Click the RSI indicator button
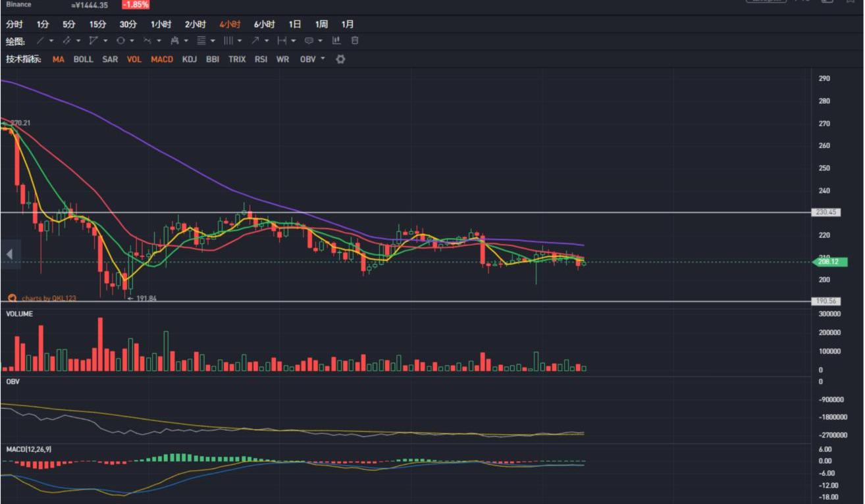 (x=261, y=59)
